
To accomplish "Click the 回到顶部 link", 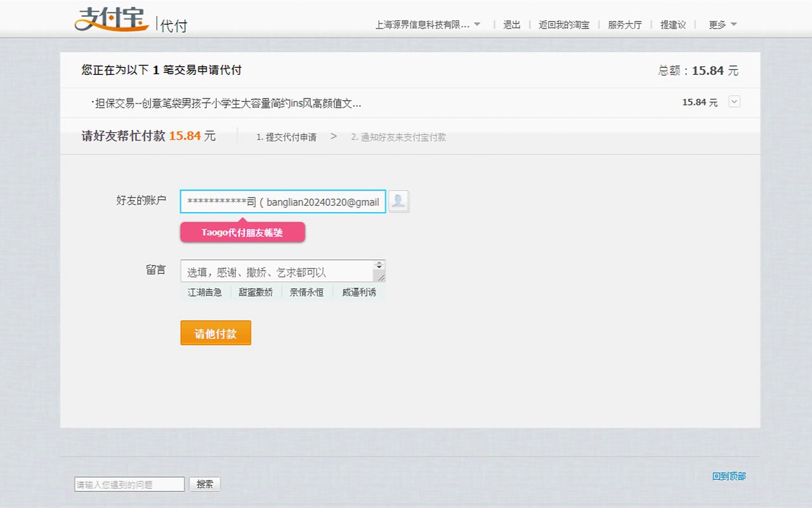I will [729, 476].
